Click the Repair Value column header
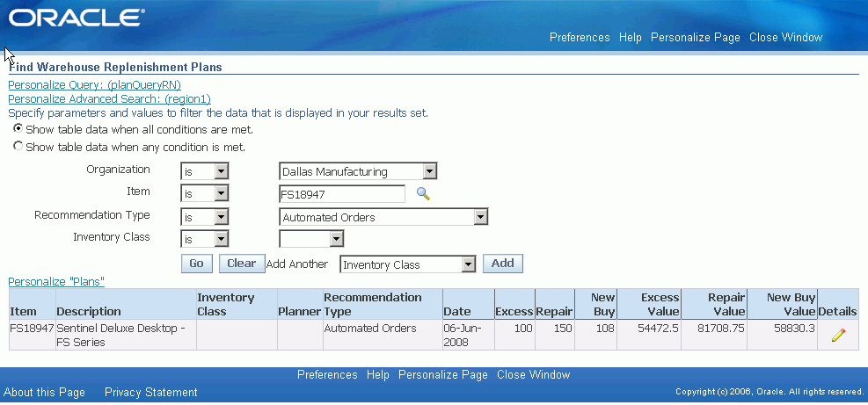The image size is (868, 405). pyautogui.click(x=713, y=304)
